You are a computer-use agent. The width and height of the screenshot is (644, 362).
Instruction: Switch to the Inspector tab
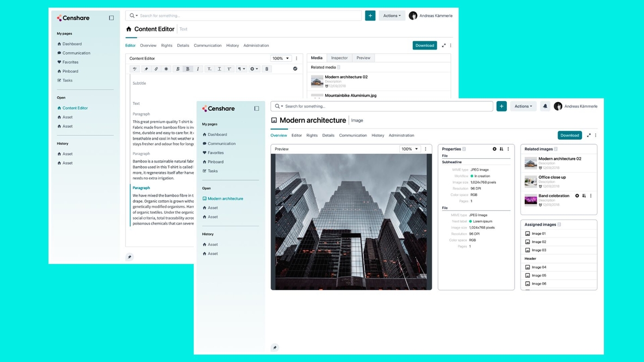(x=339, y=58)
